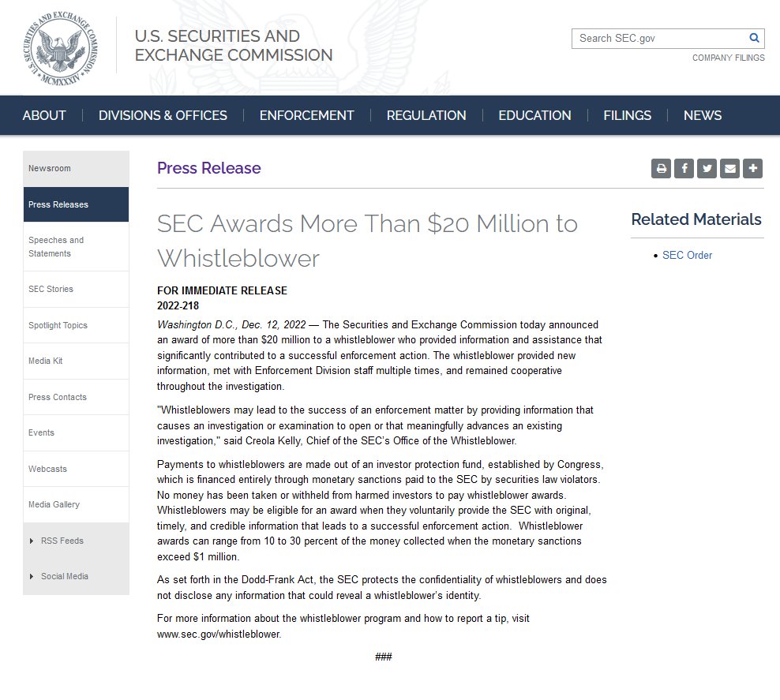This screenshot has width=780, height=700.
Task: Open the Media Gallery link
Action: coord(76,504)
